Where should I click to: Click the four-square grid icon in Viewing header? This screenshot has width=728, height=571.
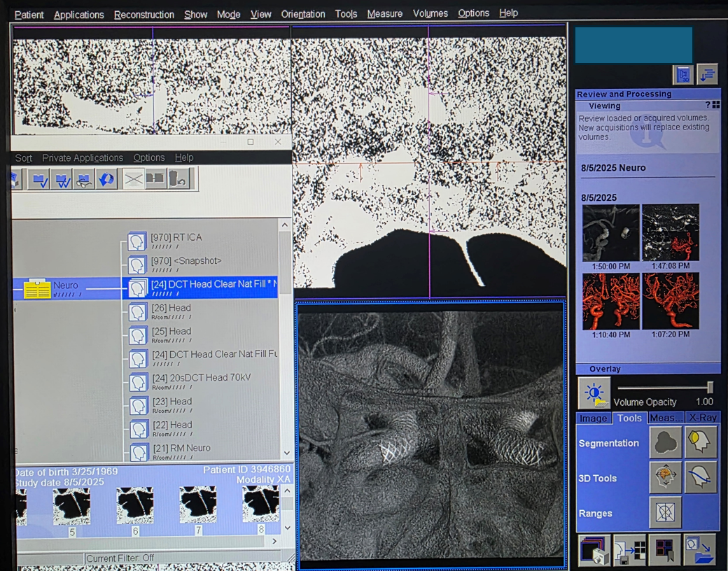point(715,105)
